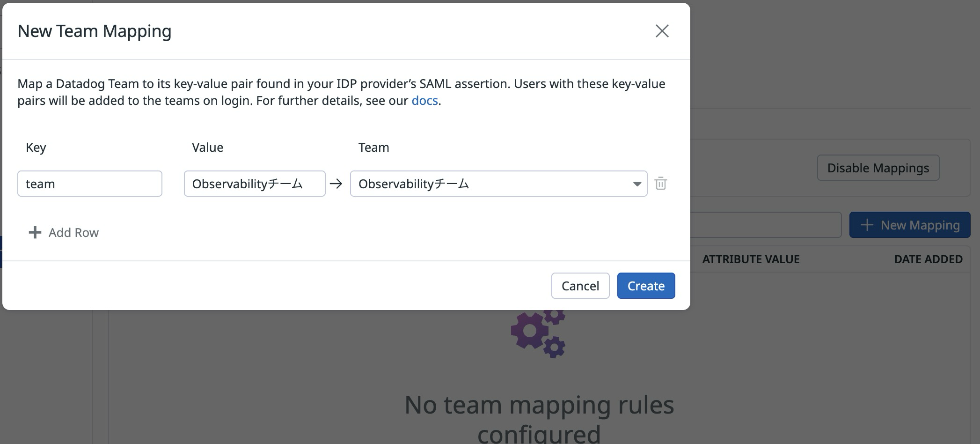
Task: Sort by the ATTRIBUTE VALUE column header
Action: point(751,259)
